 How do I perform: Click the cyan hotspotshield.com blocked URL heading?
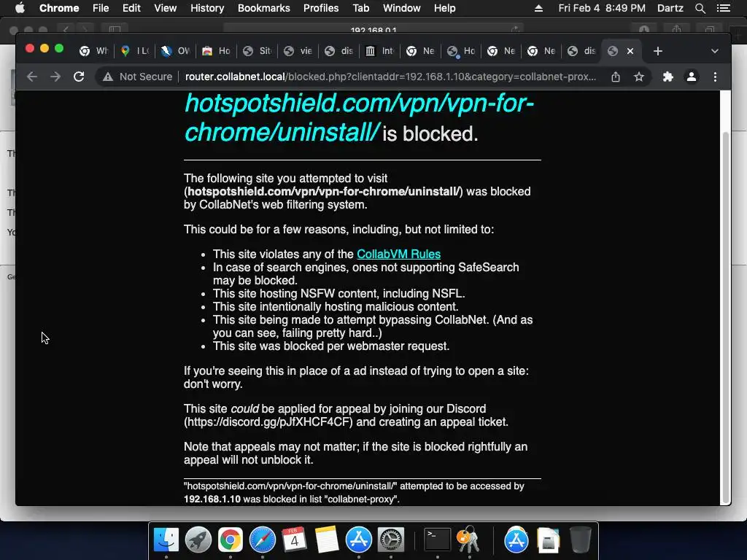(359, 117)
